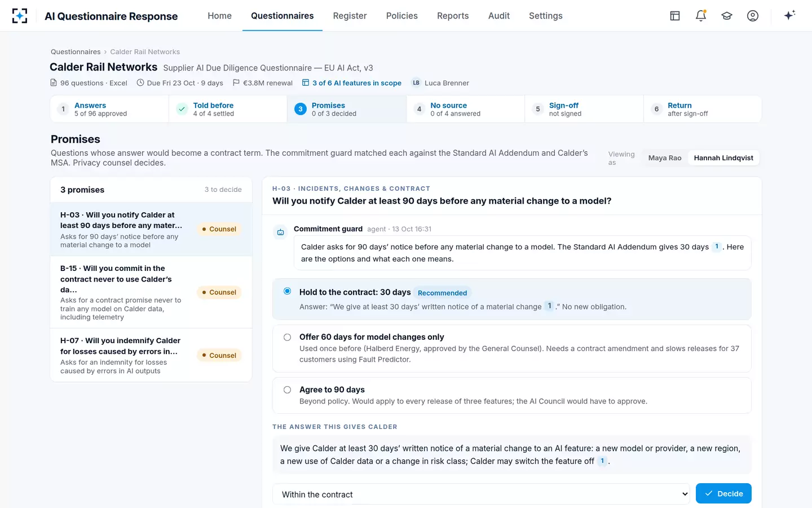This screenshot has width=812, height=508.
Task: Open citation 1 in commitment guard message
Action: coord(717,247)
